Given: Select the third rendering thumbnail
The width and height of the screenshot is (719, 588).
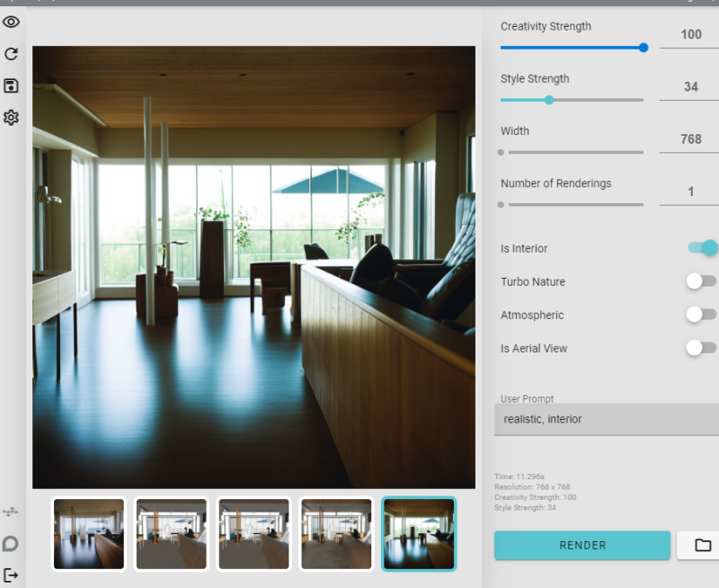Looking at the screenshot, I should pos(253,534).
